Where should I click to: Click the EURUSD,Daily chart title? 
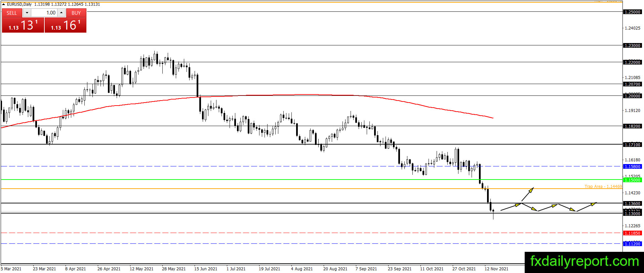point(19,4)
